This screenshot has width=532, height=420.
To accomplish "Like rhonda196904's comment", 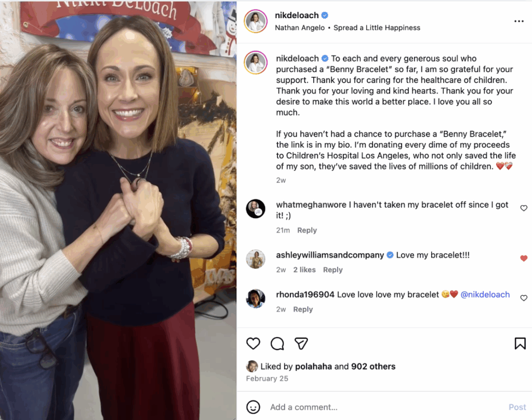I will [x=524, y=298].
